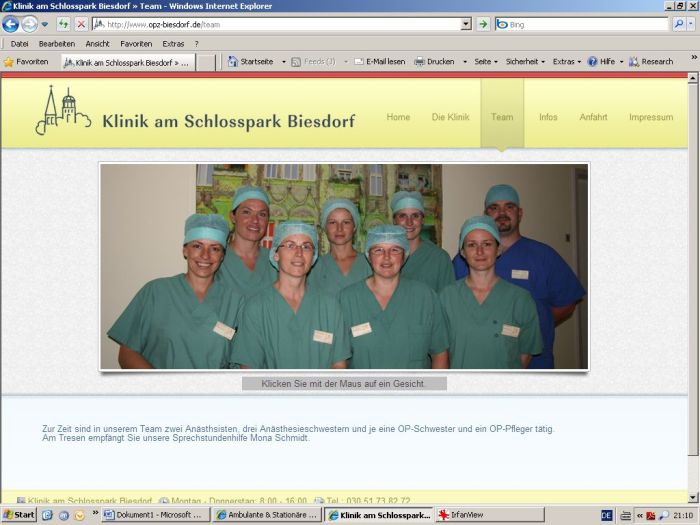Open the Impressum navigation link
The height and width of the screenshot is (525, 700).
(x=651, y=117)
